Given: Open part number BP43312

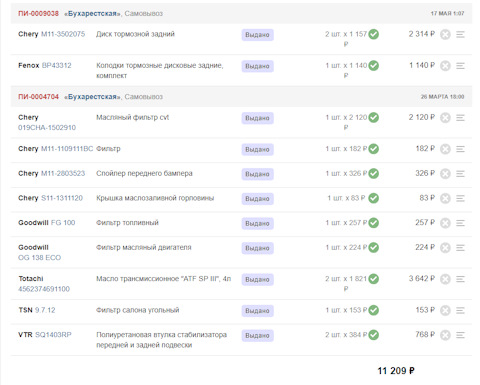Looking at the screenshot, I should 57,65.
